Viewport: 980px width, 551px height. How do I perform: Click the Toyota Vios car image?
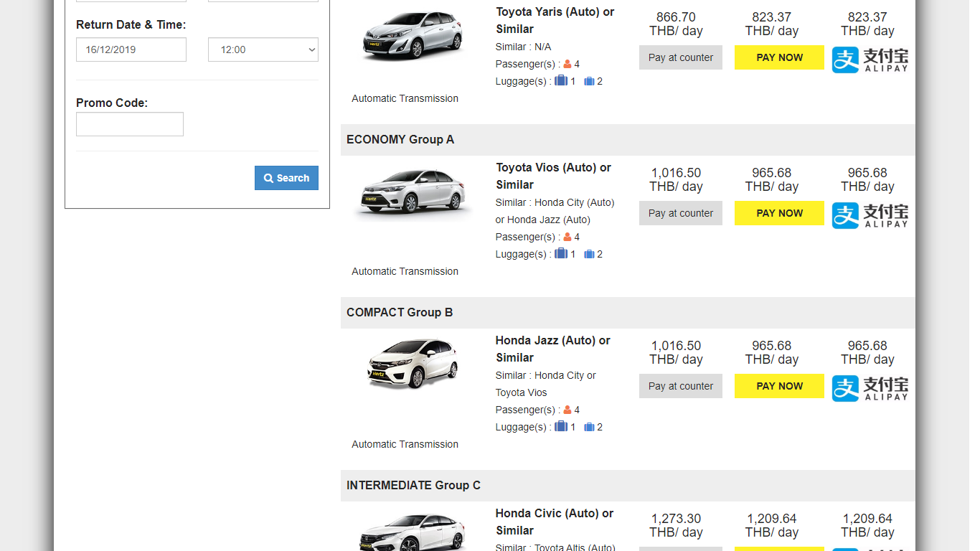tap(414, 191)
